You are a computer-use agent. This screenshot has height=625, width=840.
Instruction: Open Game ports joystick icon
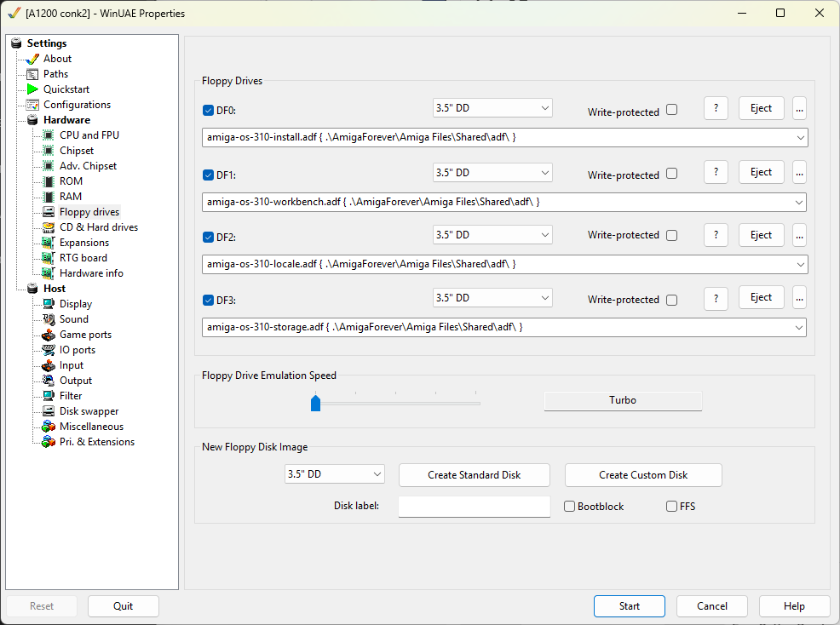(x=49, y=335)
